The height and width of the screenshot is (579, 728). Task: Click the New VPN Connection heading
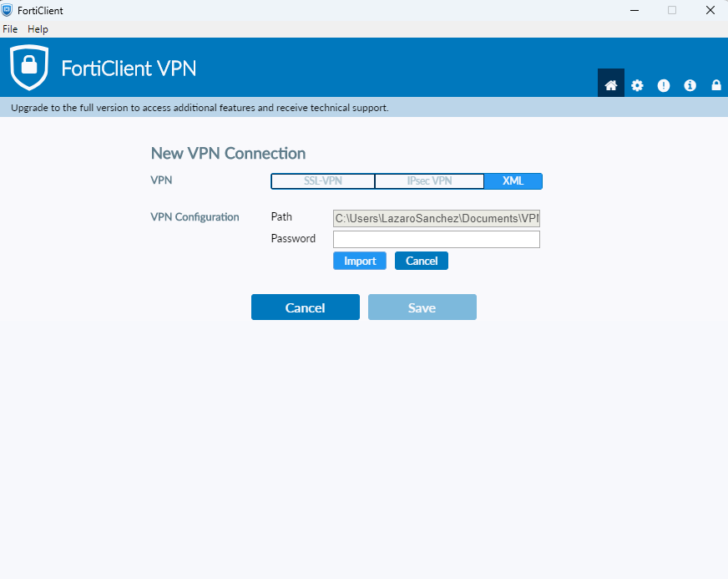(228, 154)
